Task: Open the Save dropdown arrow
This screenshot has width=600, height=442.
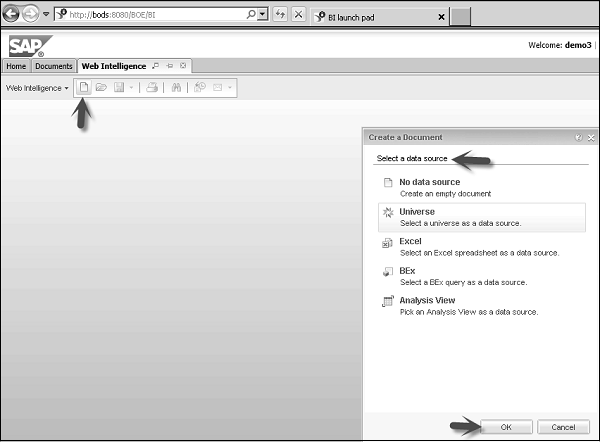Action: tap(131, 88)
